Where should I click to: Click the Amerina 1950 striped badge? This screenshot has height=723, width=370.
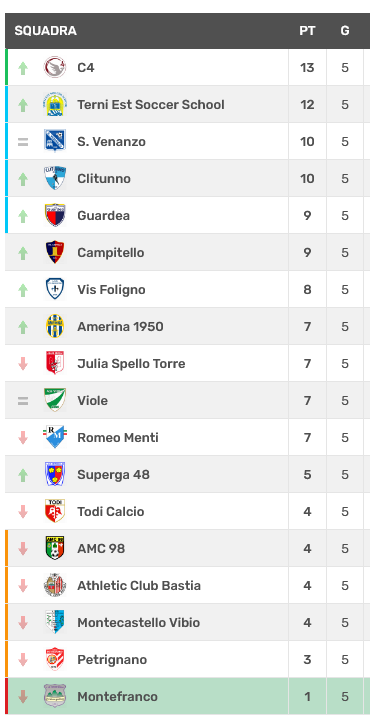pos(55,326)
